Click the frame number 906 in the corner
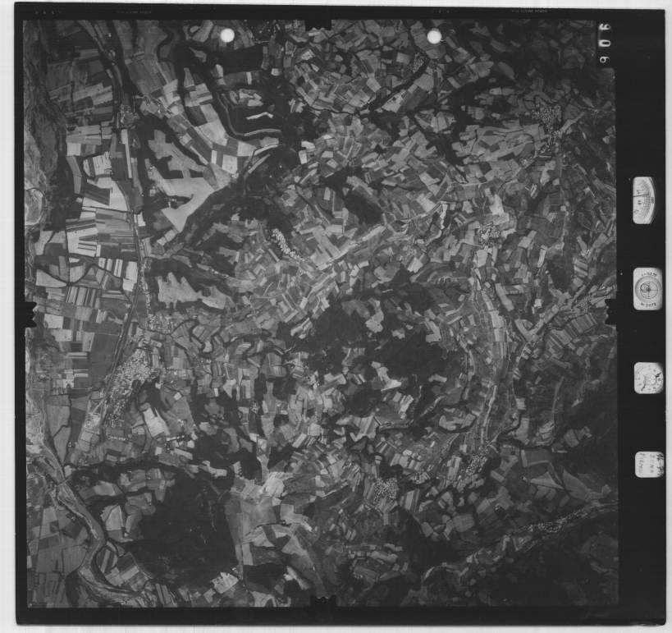Screen dimensions: 672x633 (605, 46)
